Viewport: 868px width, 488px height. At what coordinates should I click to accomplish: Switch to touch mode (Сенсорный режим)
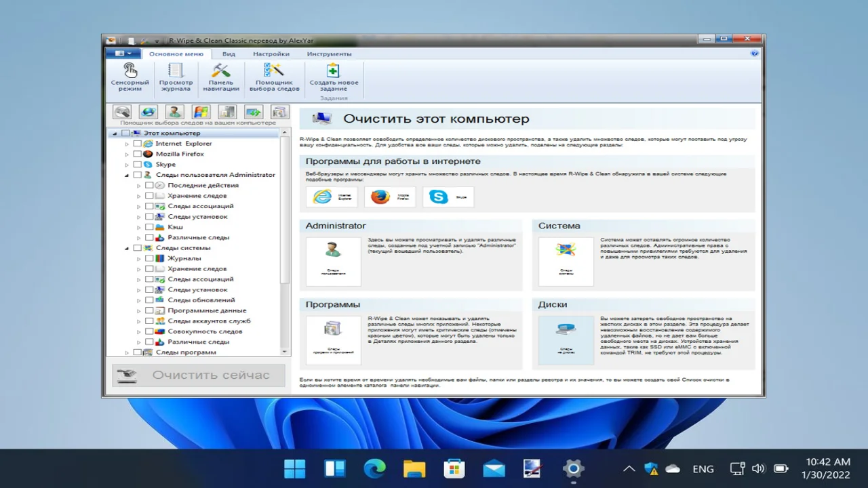(130, 77)
